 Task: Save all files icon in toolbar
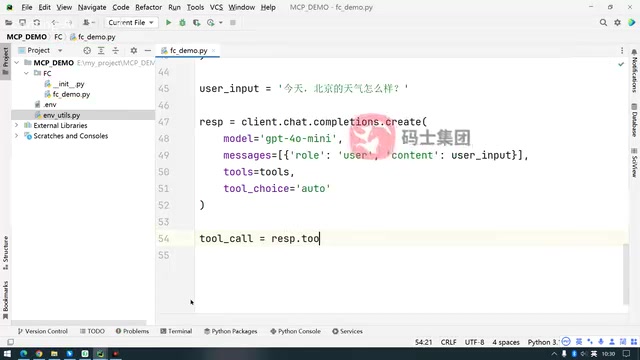tap(22, 22)
